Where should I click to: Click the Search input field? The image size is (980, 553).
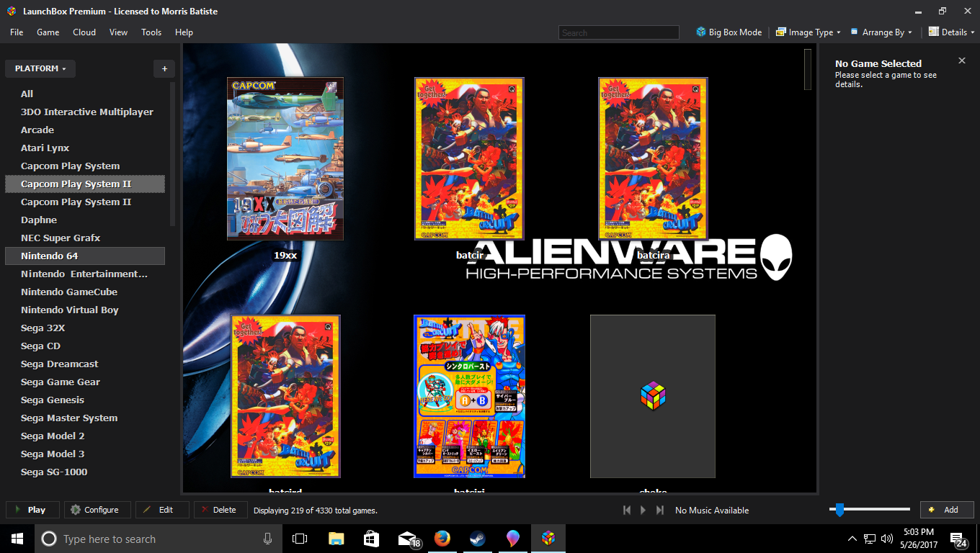[x=618, y=32]
